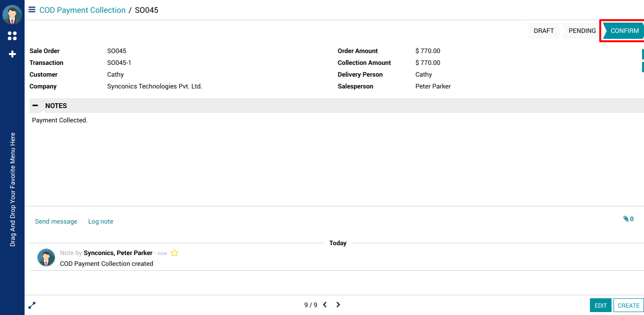Navigate to COD Payment Collection breadcrumb

coord(83,10)
